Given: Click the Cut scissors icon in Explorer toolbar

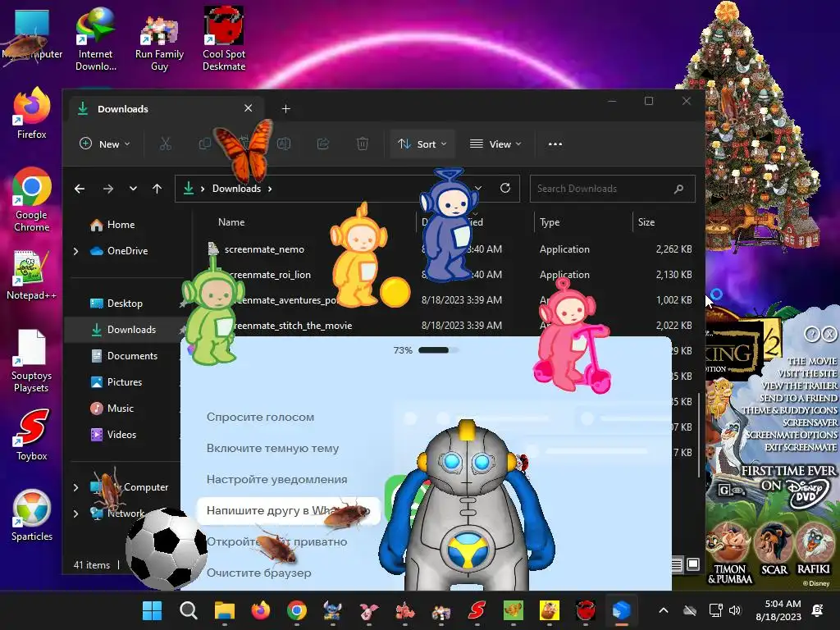Looking at the screenshot, I should tap(165, 144).
